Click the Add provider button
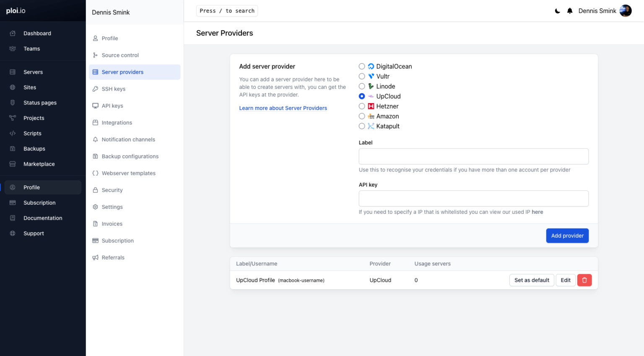This screenshot has height=356, width=644. pyautogui.click(x=567, y=236)
